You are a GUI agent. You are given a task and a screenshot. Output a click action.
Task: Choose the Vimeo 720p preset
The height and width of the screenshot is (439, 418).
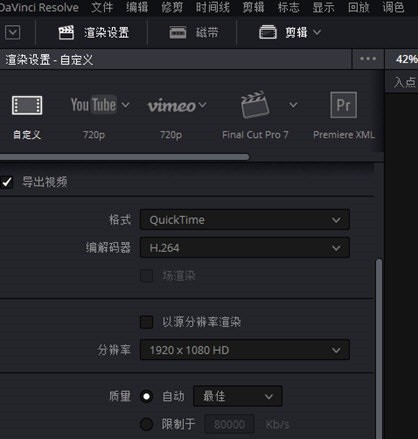(x=171, y=106)
